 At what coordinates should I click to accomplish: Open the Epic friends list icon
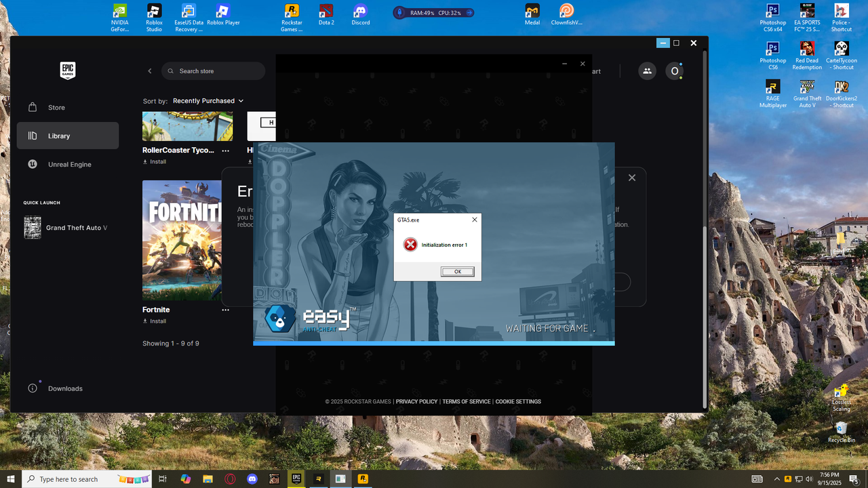(647, 71)
